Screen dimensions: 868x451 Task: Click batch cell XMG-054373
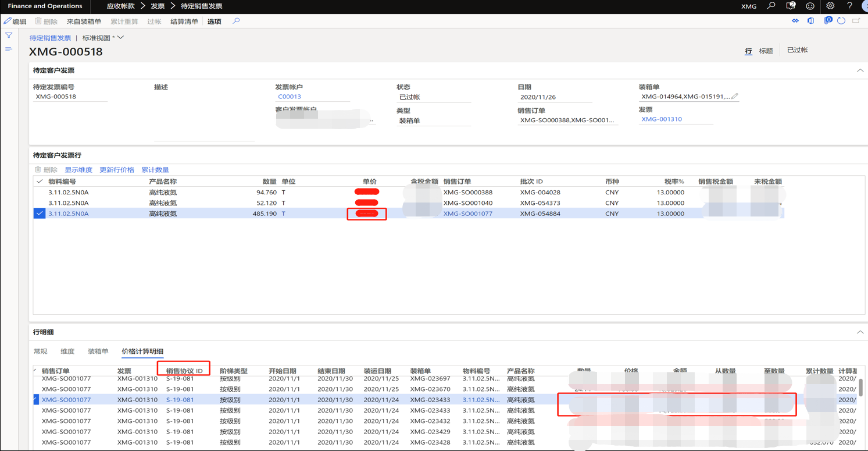pos(540,203)
